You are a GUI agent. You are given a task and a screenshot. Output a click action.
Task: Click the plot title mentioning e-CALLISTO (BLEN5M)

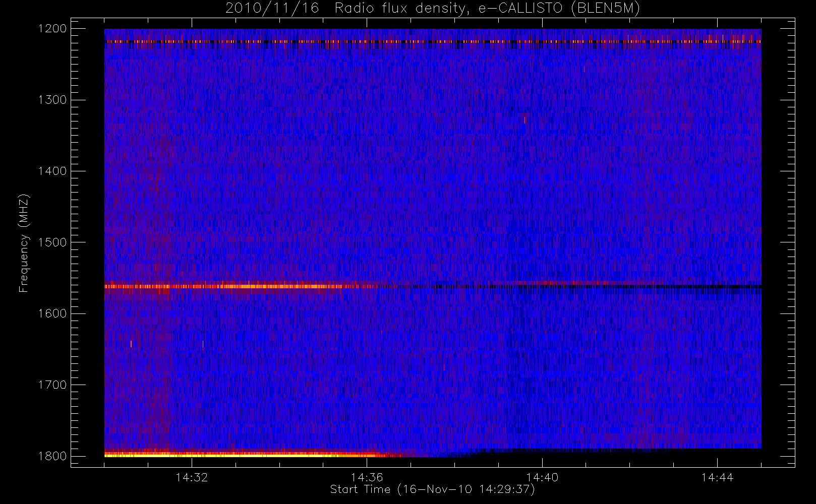[x=433, y=9]
